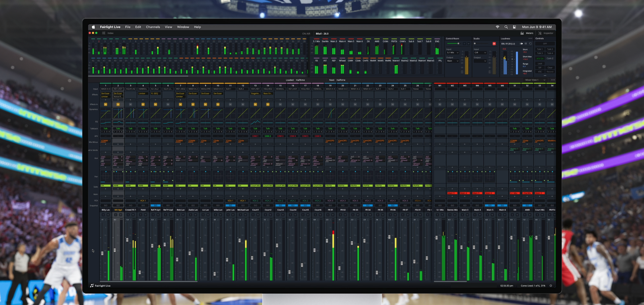Reset the loudness meter
The width and height of the screenshot is (644, 305).
[x=530, y=44]
